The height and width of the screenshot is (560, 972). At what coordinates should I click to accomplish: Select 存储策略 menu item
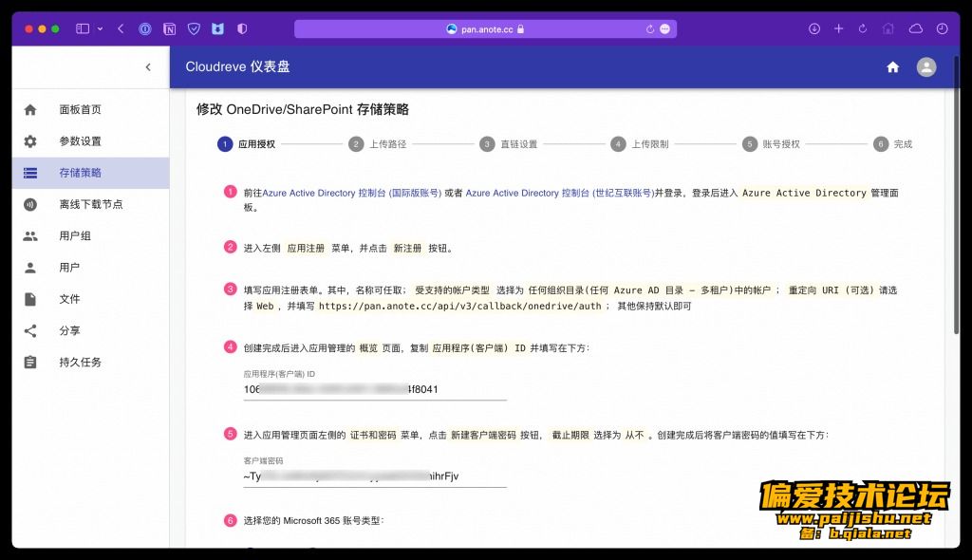point(90,173)
